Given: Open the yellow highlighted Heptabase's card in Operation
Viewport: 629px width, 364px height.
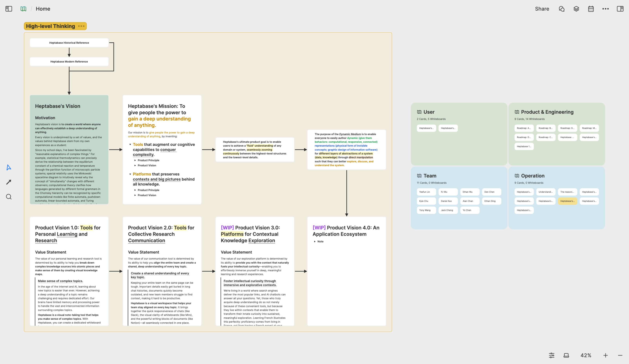Looking at the screenshot, I should [x=567, y=201].
